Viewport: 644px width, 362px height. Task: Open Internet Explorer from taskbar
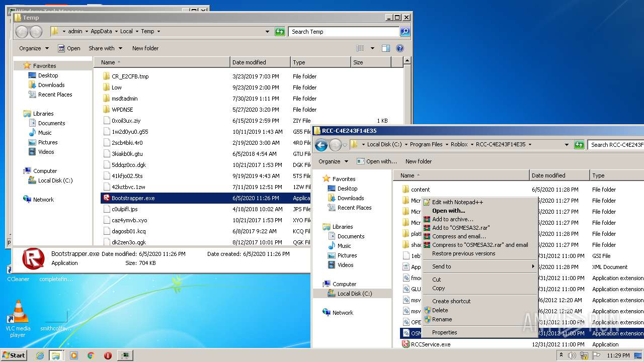point(40,355)
